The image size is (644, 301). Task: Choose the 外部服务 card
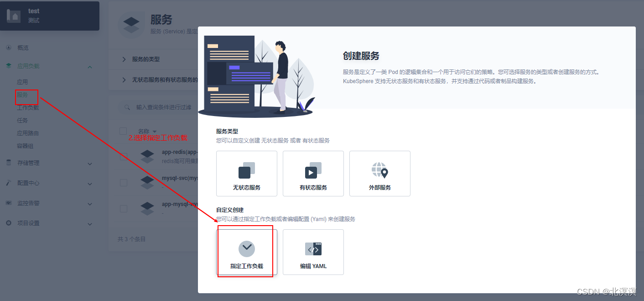click(380, 174)
